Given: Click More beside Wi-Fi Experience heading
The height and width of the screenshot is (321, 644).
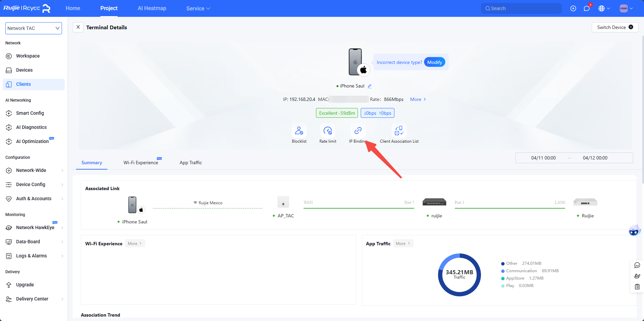Looking at the screenshot, I should 135,244.
